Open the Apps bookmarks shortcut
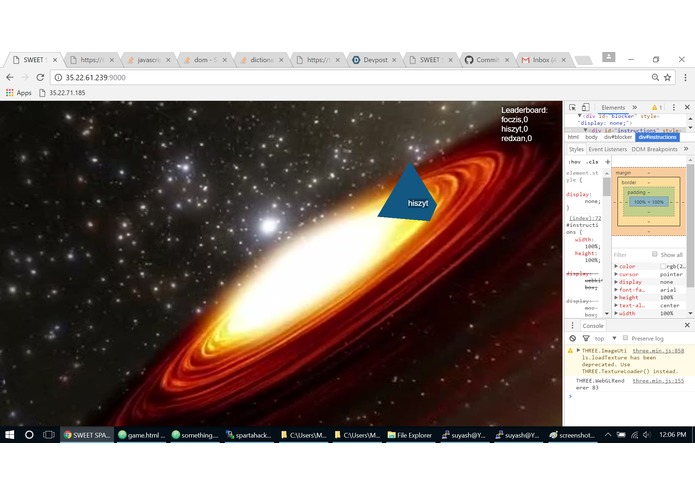This screenshot has width=695, height=494. 19,93
